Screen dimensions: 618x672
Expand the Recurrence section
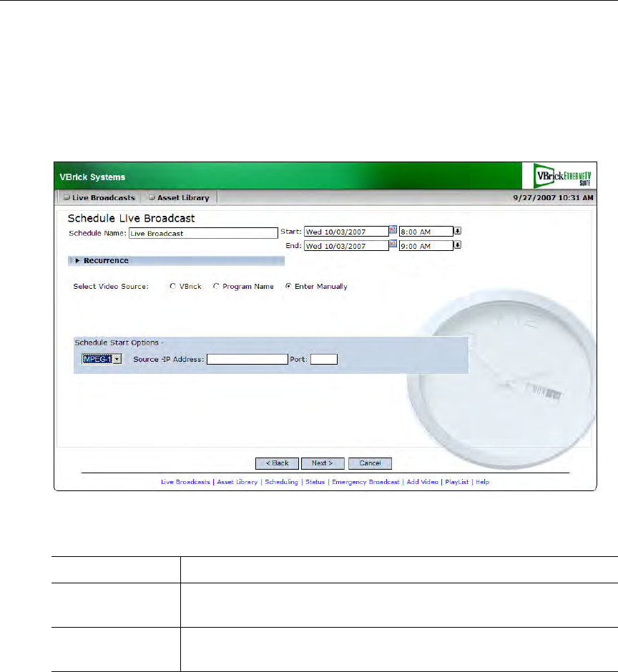pyautogui.click(x=176, y=260)
